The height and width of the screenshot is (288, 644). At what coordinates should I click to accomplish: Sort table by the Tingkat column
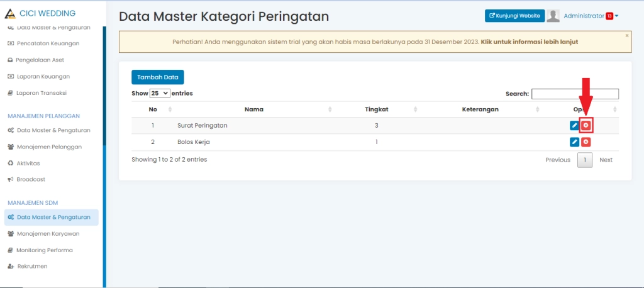[x=377, y=109]
